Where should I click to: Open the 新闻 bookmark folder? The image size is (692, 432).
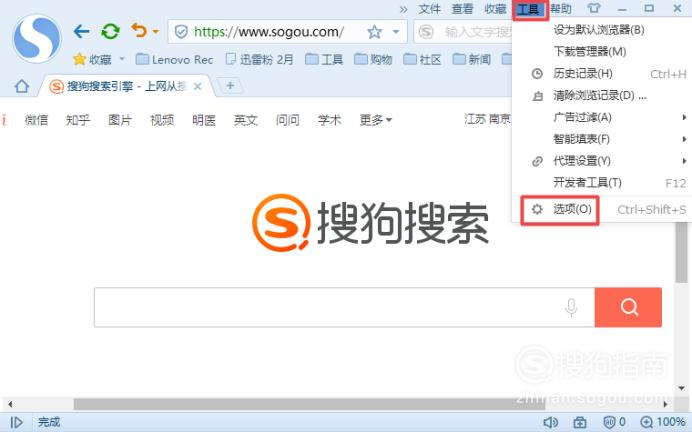(472, 59)
